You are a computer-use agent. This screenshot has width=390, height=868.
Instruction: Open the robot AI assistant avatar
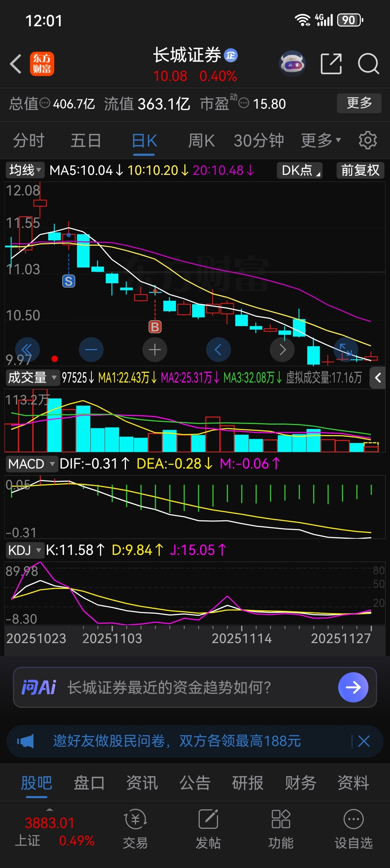(292, 64)
